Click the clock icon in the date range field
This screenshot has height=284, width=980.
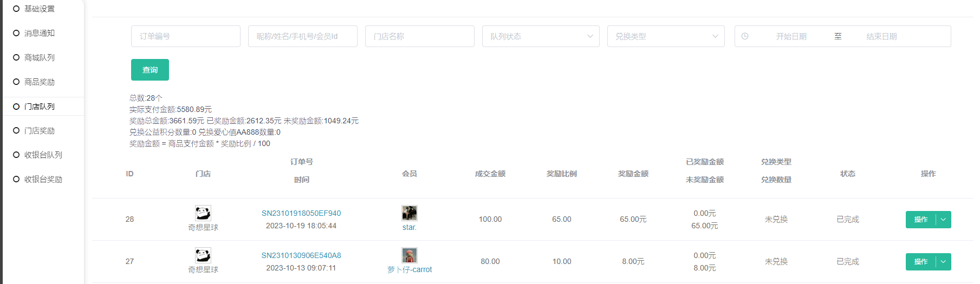coord(745,36)
